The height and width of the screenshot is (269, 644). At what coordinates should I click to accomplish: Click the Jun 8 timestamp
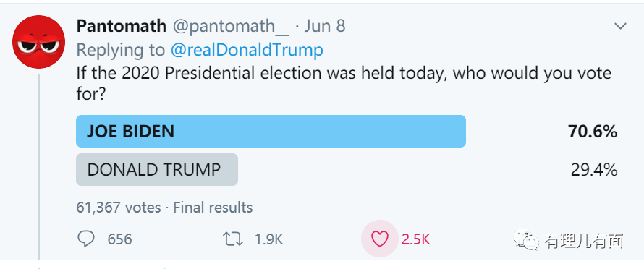[x=324, y=26]
